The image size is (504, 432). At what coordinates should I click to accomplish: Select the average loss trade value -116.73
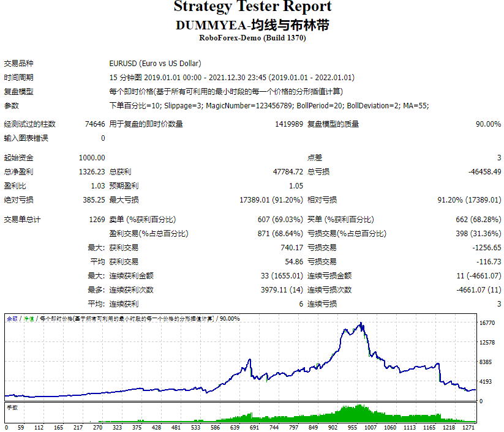point(489,262)
